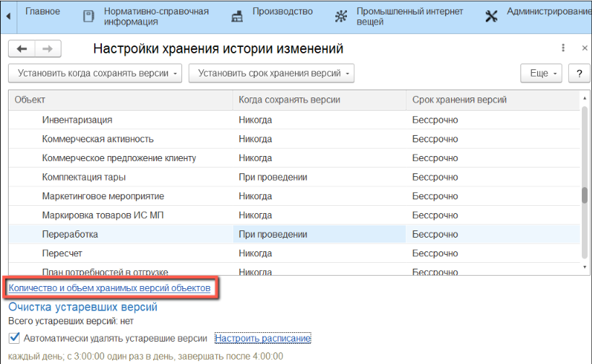Expand the Еще menu button
592x364 pixels.
(541, 73)
